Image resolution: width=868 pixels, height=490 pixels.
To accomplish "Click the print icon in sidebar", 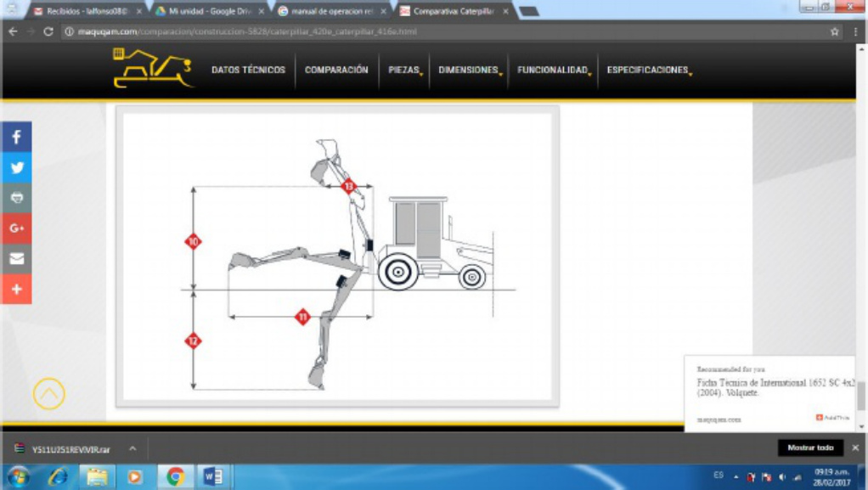I will [x=16, y=198].
